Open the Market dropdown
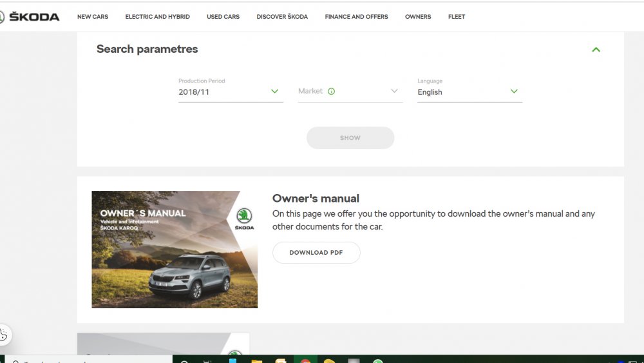This screenshot has height=363, width=644. click(x=350, y=92)
